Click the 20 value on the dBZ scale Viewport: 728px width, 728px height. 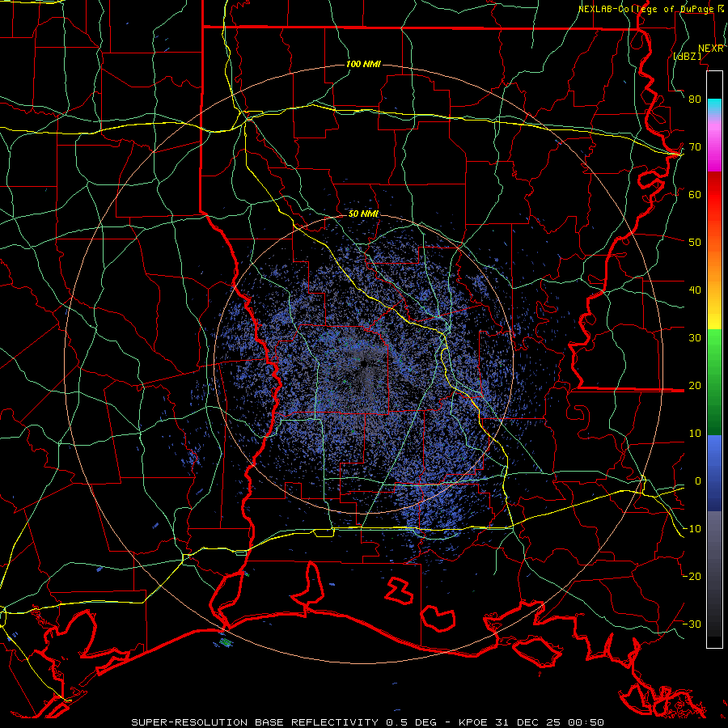click(695, 386)
